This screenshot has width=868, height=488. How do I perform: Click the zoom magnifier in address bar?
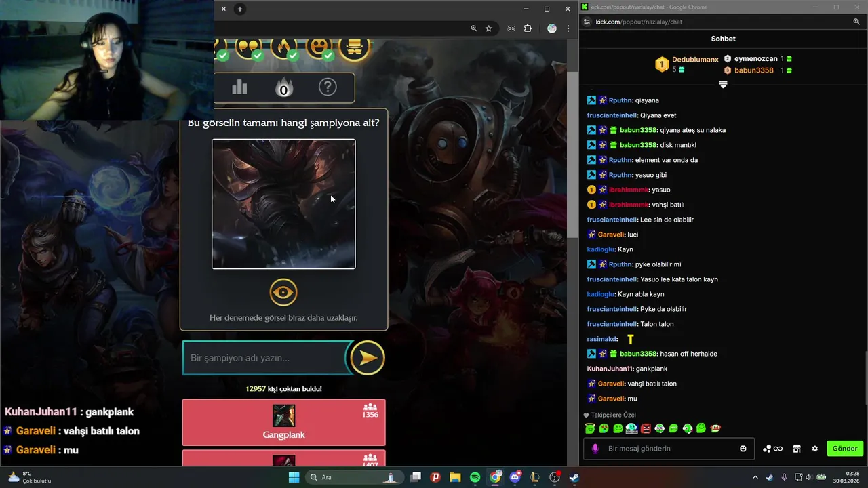point(474,28)
